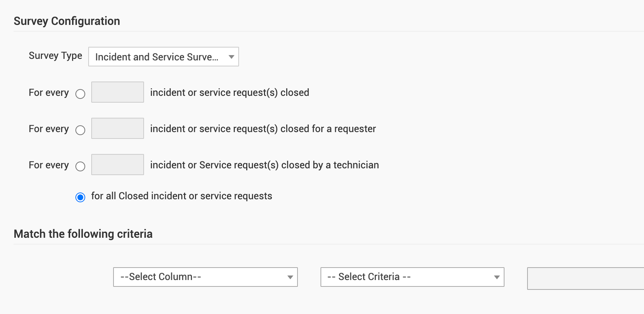
Task: Click the criteria value field right of Select Criteria
Action: click(x=585, y=279)
